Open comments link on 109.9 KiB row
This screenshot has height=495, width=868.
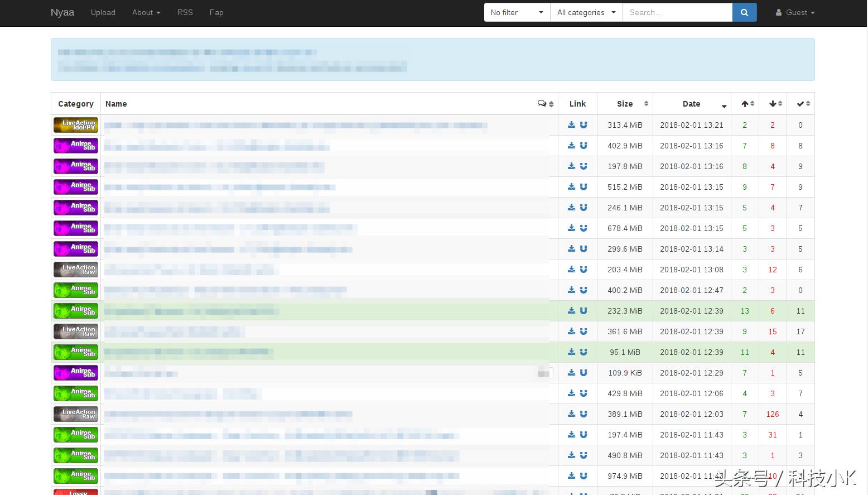(x=544, y=373)
